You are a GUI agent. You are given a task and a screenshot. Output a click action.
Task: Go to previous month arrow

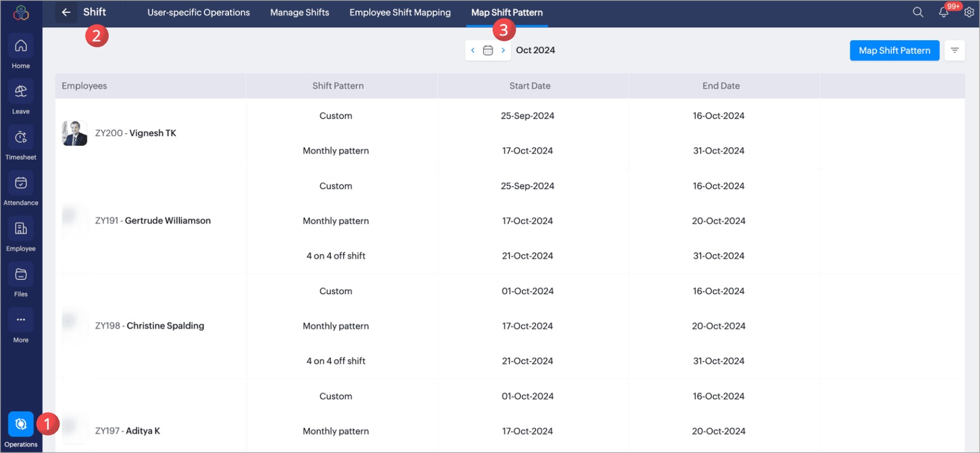[x=473, y=50]
